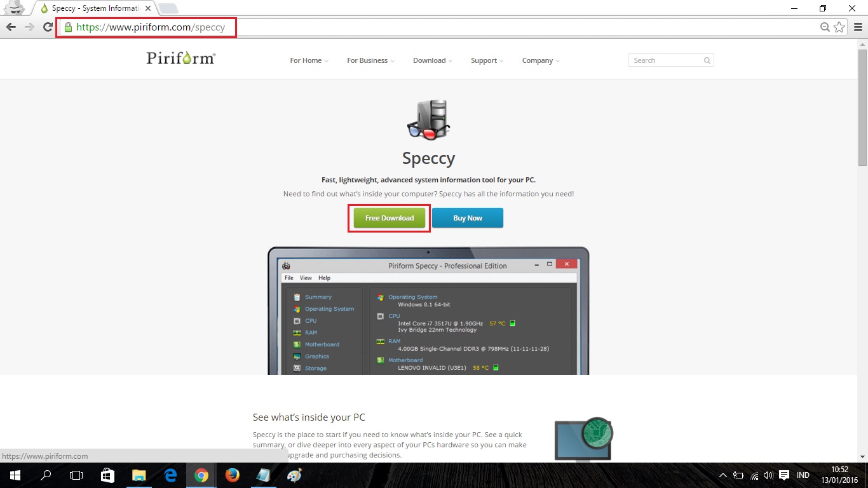Click the Chrome icon in the taskbar

(x=201, y=475)
